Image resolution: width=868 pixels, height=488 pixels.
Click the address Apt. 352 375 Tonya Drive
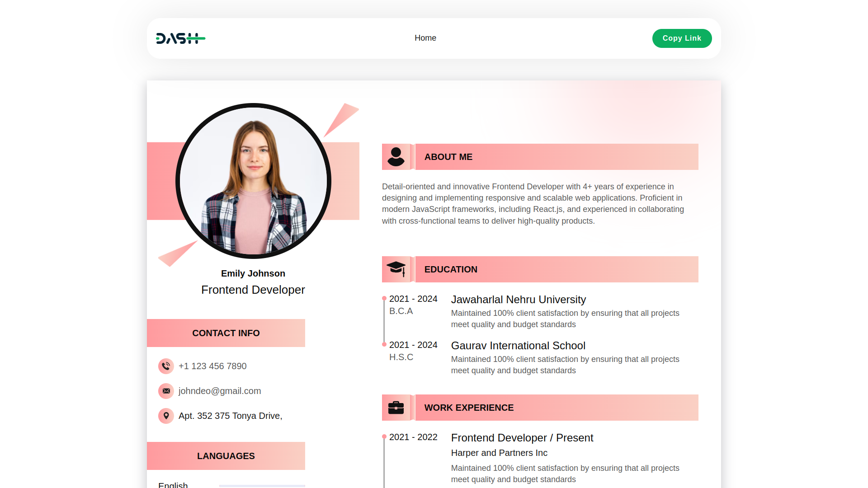point(230,416)
